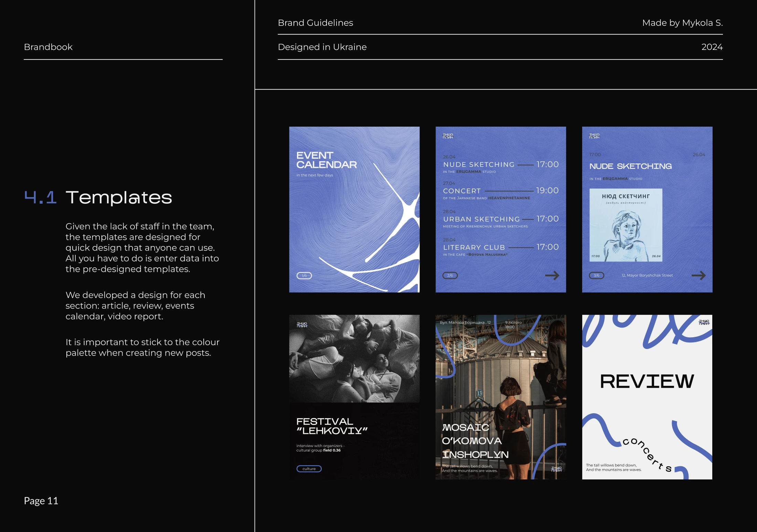Viewport: 757px width, 532px height.
Task: Click the arrow on the schedule card
Action: point(552,275)
